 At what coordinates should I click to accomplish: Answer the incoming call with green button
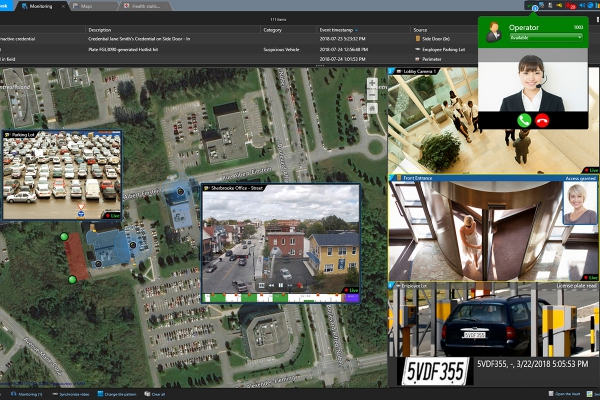click(524, 120)
